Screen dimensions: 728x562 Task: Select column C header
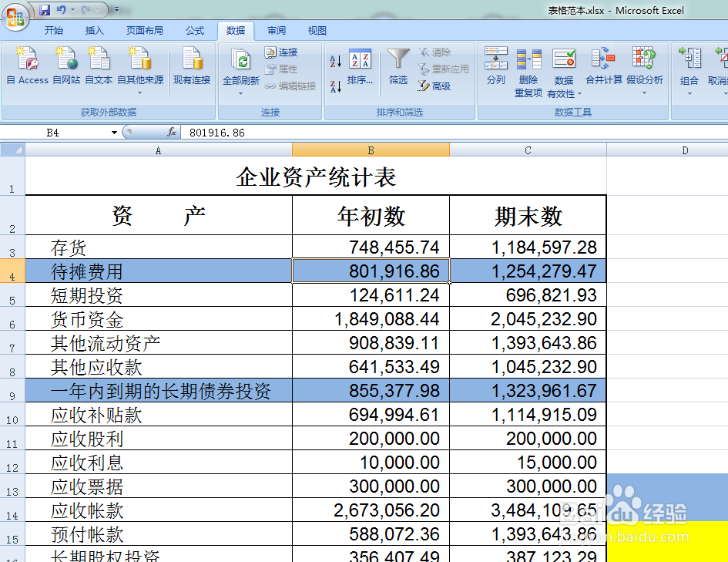(528, 150)
